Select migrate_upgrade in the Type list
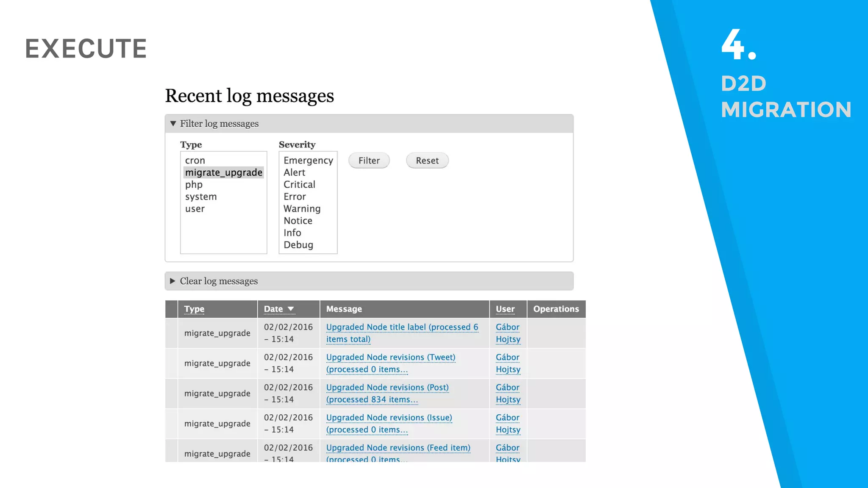 click(223, 172)
